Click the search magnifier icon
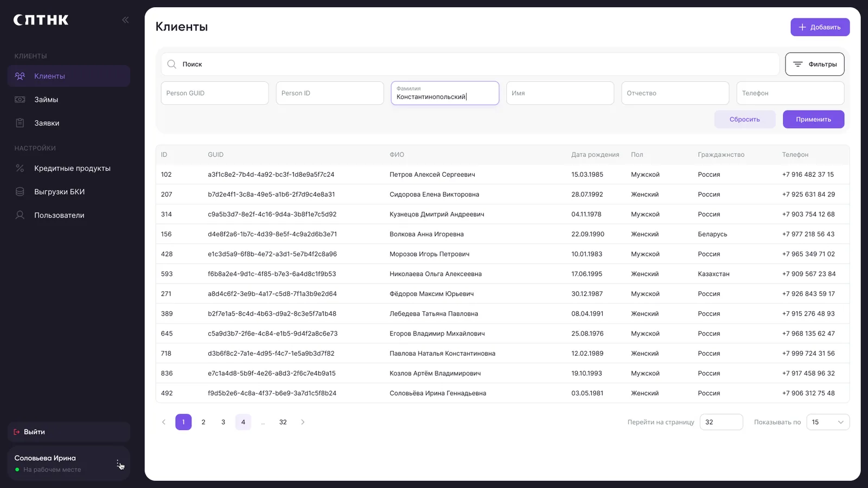Screen dimensions: 868x488 [x=171, y=64]
